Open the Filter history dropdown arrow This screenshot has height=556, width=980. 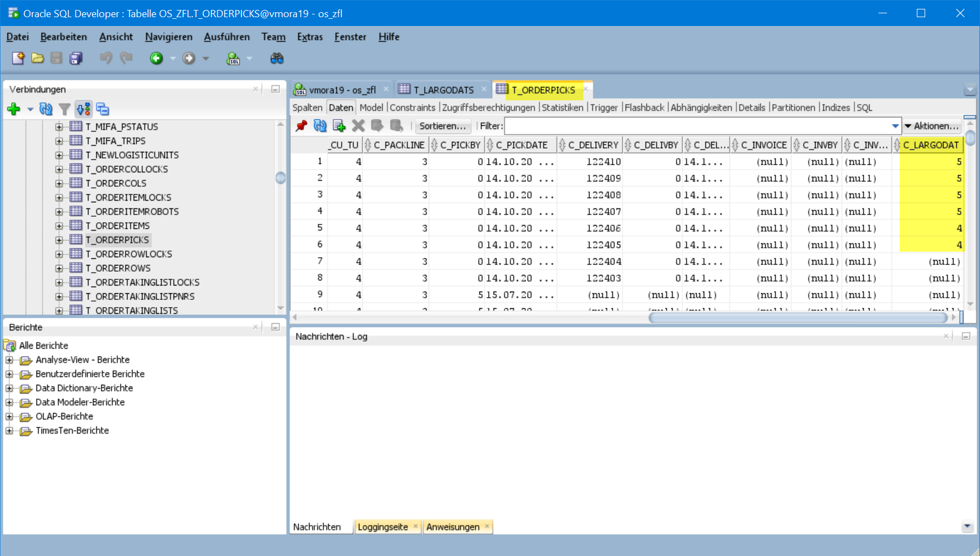[x=895, y=126]
